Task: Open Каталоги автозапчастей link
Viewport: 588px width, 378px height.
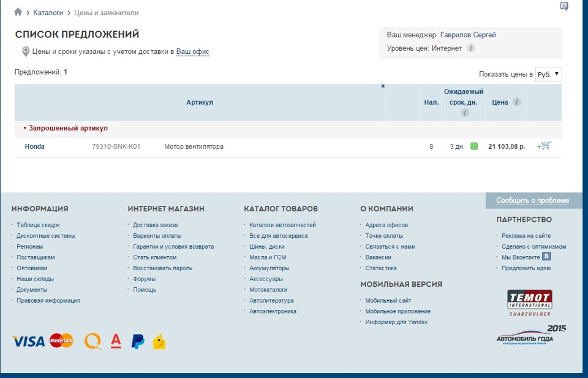Action: pyautogui.click(x=282, y=225)
